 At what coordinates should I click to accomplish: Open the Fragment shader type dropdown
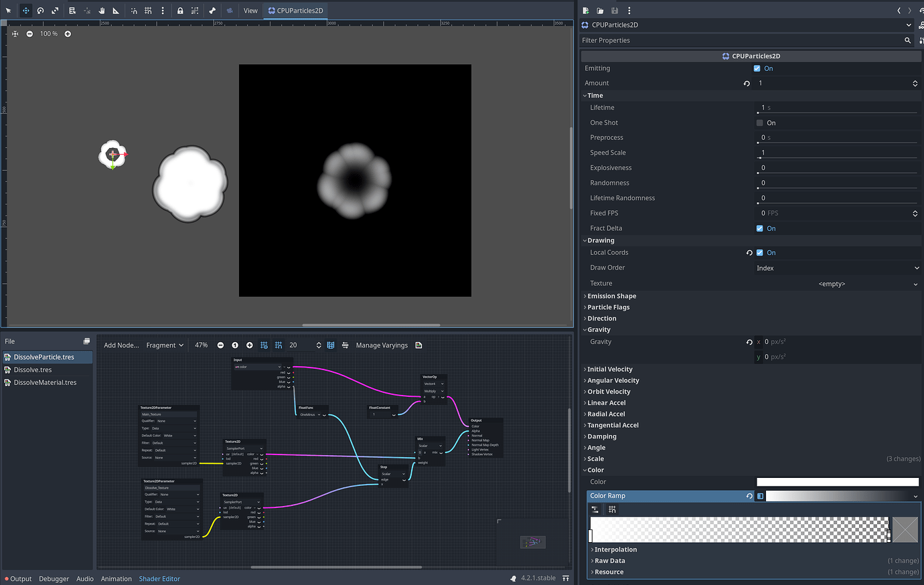point(165,345)
